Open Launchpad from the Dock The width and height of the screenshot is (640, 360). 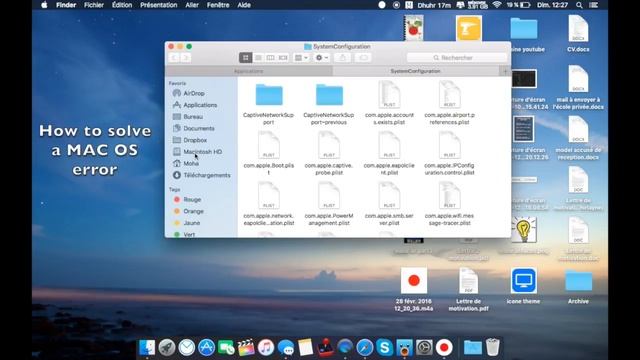[167, 347]
